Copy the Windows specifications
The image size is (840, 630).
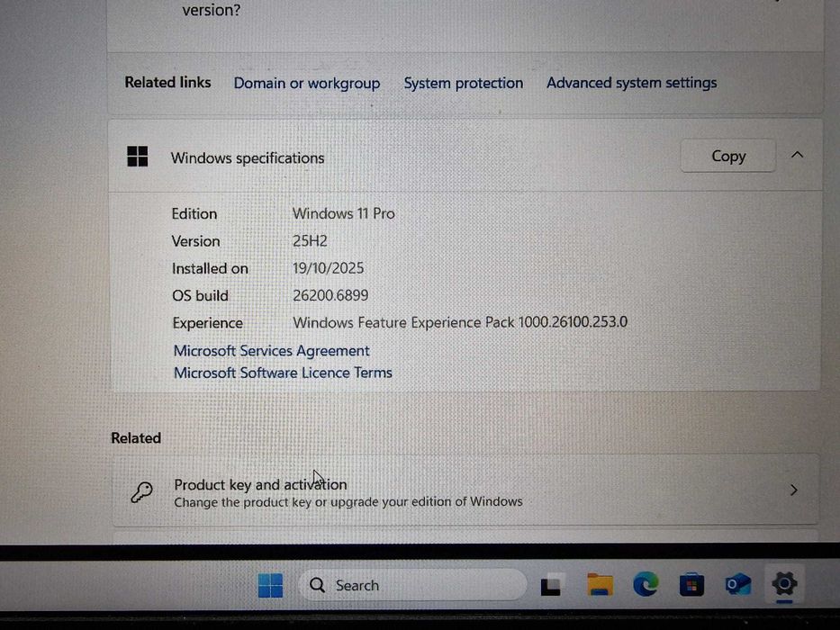[x=728, y=156]
